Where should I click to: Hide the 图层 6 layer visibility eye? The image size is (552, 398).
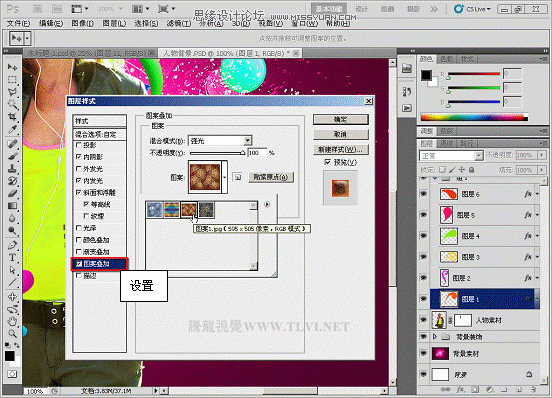pos(424,194)
